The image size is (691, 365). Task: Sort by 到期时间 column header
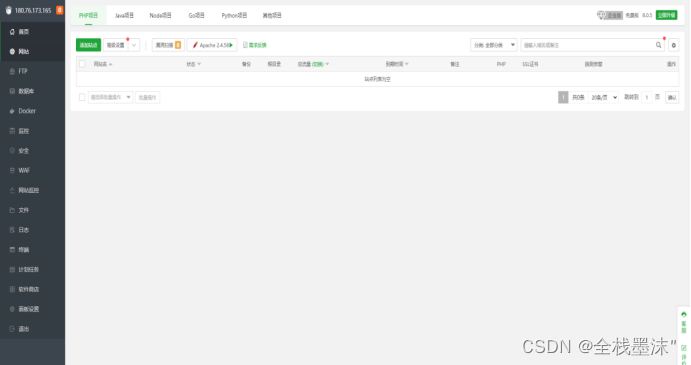tap(397, 64)
